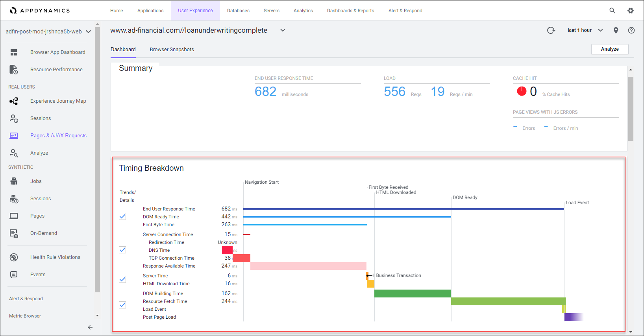Viewport: 644px width, 336px height.
Task: Click the Health Rule Violations icon
Action: (14, 257)
